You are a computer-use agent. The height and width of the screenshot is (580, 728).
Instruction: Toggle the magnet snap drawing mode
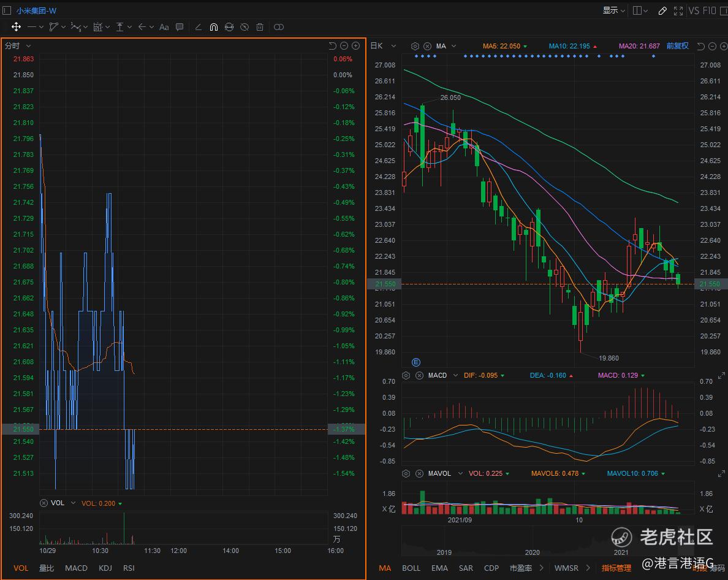(213, 27)
